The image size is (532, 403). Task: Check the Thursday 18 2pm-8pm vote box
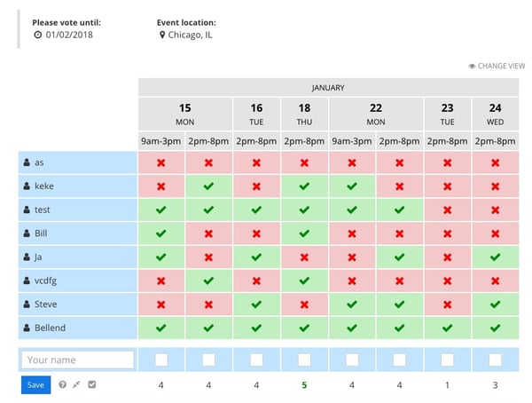pyautogui.click(x=304, y=360)
